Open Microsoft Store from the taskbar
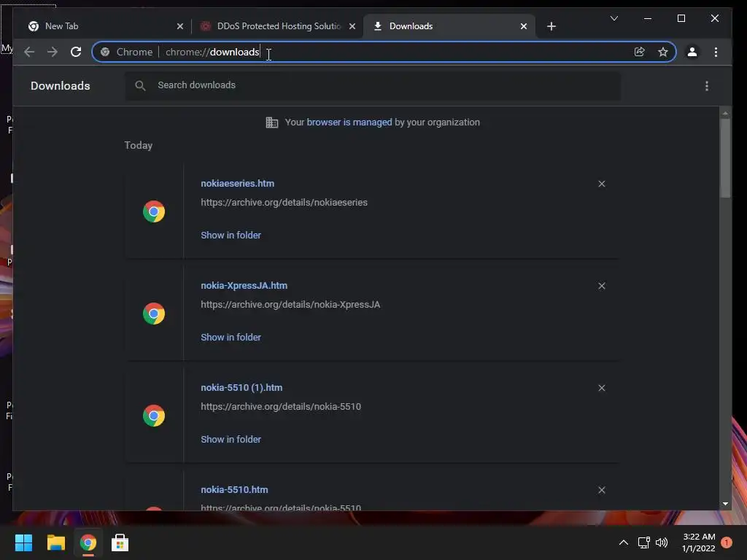This screenshot has width=747, height=560. pos(120,542)
